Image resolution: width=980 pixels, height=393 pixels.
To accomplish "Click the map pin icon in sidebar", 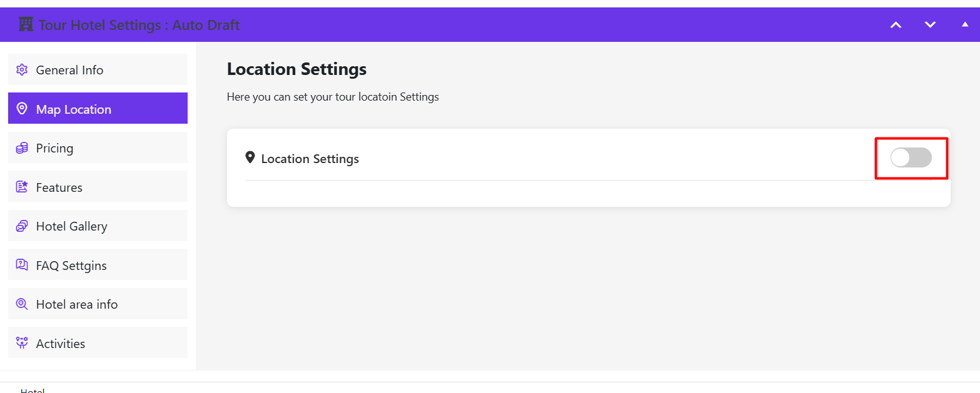I will pos(22,109).
